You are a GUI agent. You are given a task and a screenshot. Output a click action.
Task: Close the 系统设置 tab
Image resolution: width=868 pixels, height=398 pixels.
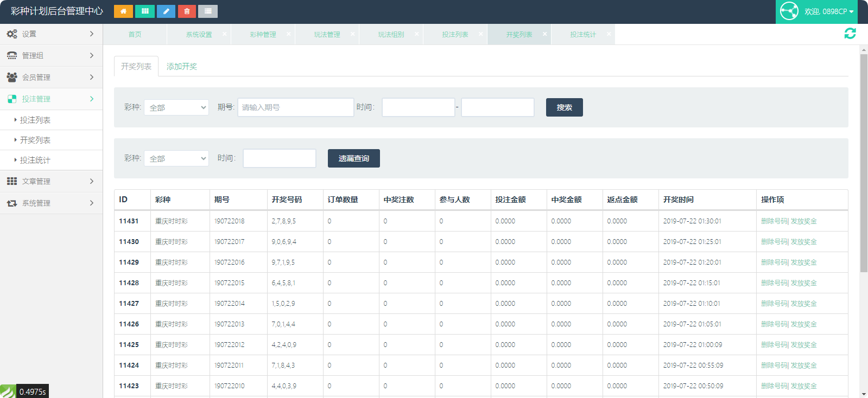(x=225, y=34)
